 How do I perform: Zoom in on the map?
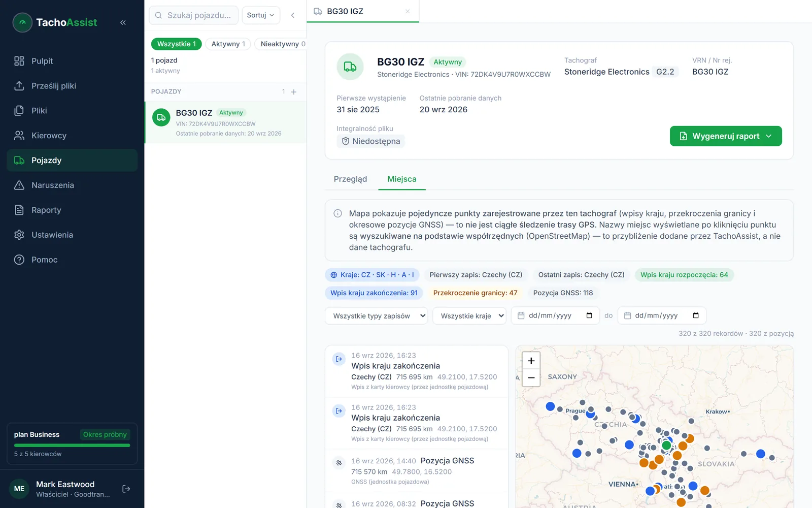531,361
